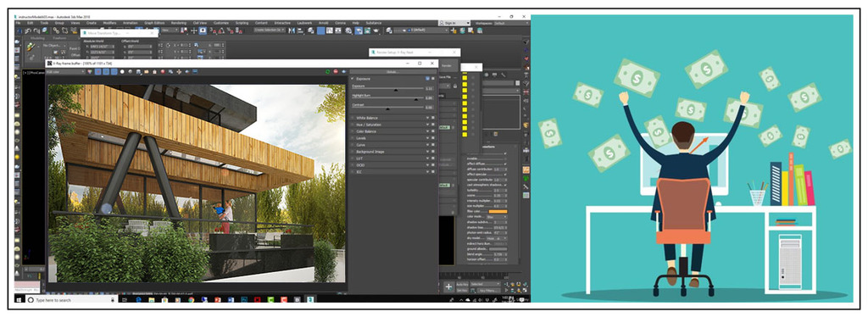Disable the Exposure correction checkbox
This screenshot has height=317, width=868.
(352, 79)
